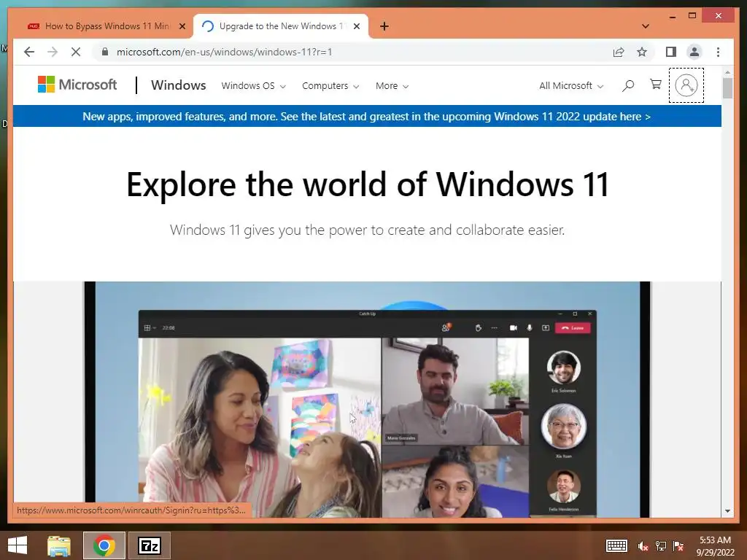Select the 'Upgrade to the New Windows' tab
Screen dimensions: 747x560
tap(281, 26)
